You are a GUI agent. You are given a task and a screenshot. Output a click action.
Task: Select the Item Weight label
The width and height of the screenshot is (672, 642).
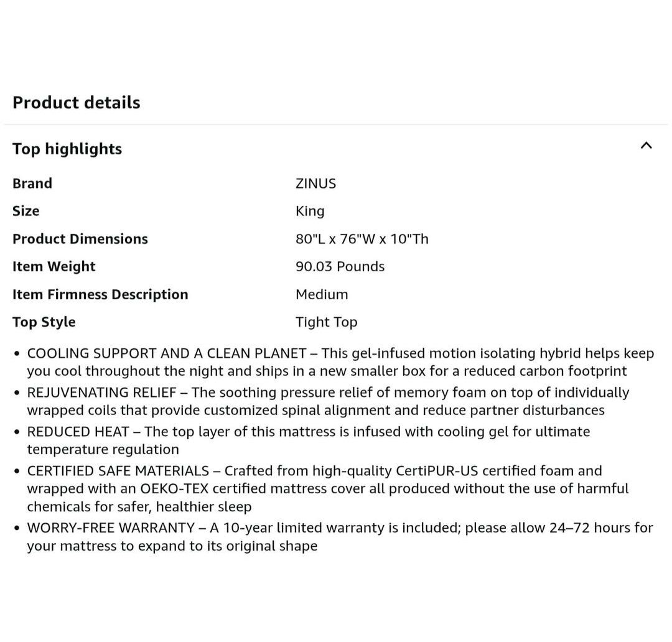[x=54, y=266]
